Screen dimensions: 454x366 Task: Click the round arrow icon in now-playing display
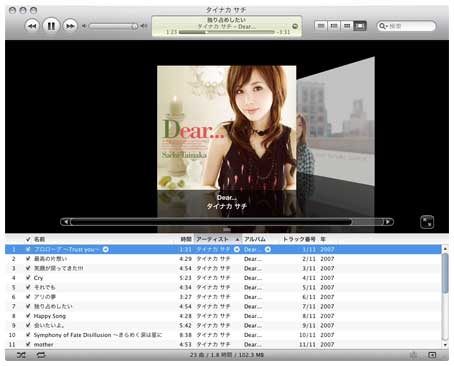click(295, 26)
